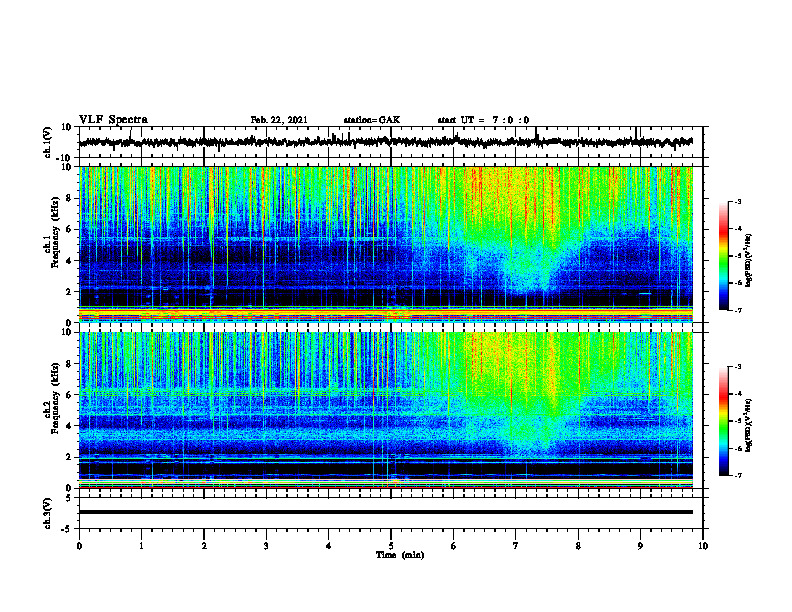Click time axis tick label "8"
This screenshot has height=612, width=792.
point(578,546)
